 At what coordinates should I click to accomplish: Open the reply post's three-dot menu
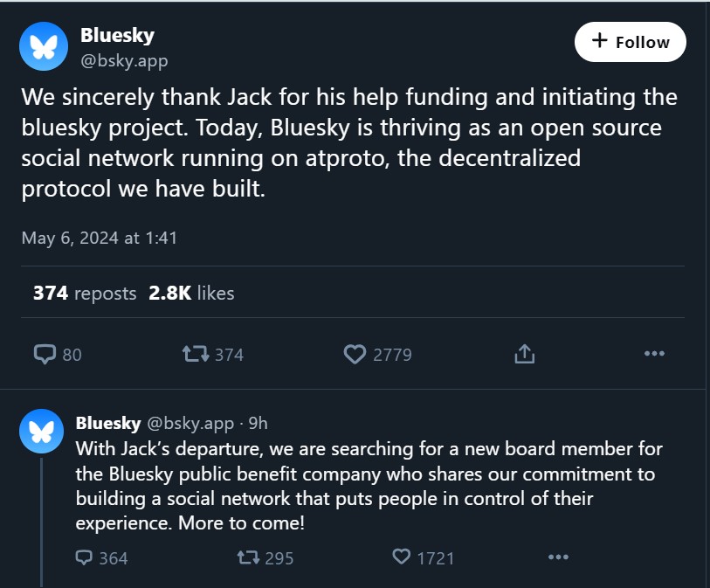(558, 557)
